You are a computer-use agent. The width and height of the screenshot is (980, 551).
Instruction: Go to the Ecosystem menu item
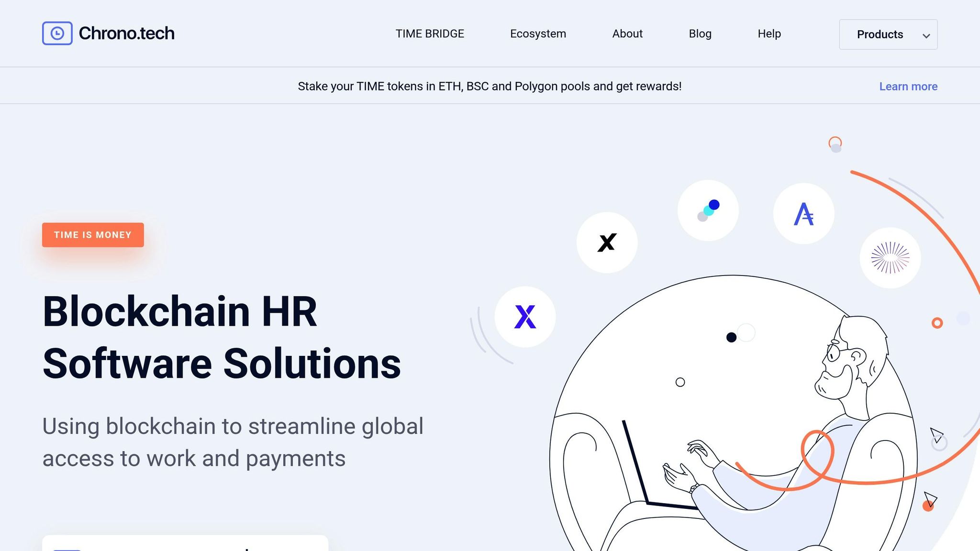(x=538, y=34)
